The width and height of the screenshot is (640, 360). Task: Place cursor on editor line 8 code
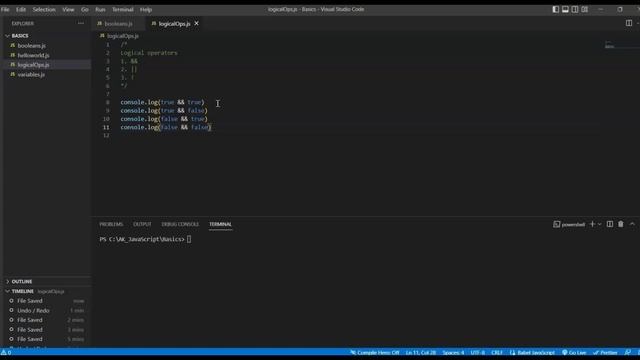coord(162,102)
